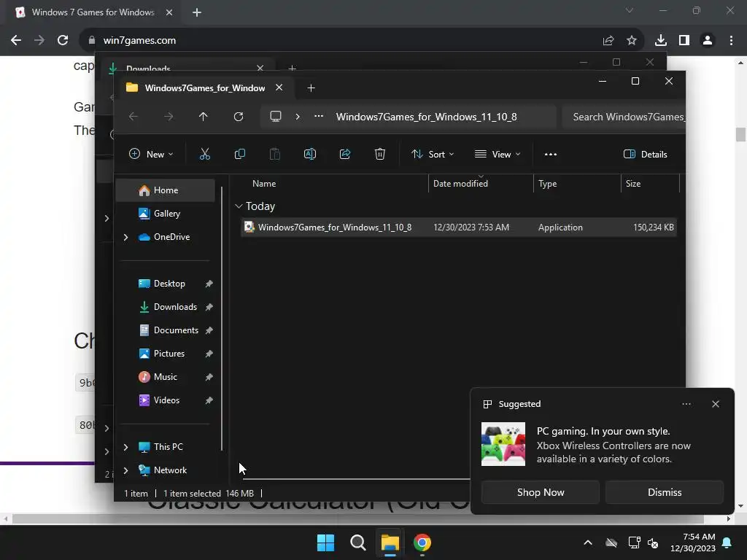Click the monitor icon in address bar

275,117
